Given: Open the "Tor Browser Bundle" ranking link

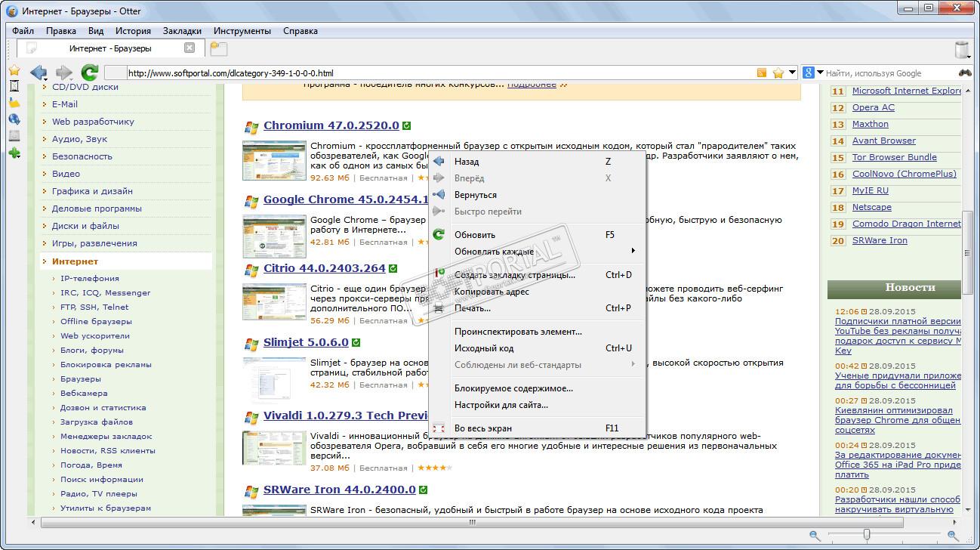Looking at the screenshot, I should 894,157.
